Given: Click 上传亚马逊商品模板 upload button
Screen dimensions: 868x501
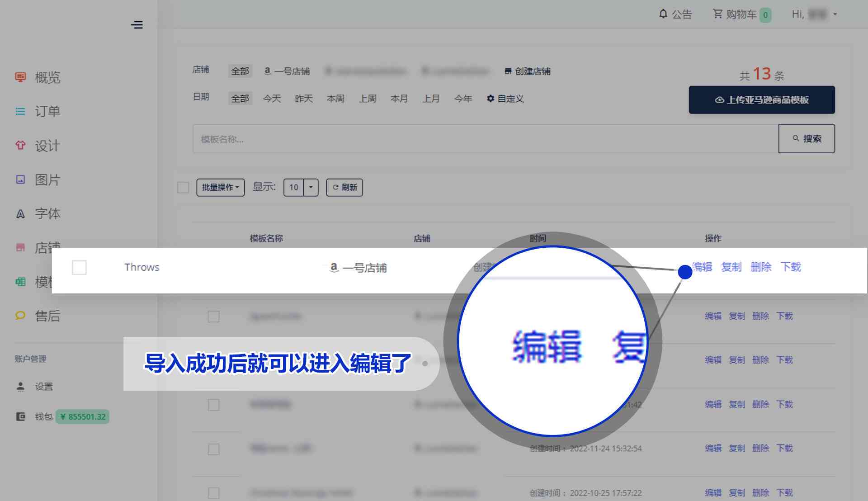Looking at the screenshot, I should 762,99.
